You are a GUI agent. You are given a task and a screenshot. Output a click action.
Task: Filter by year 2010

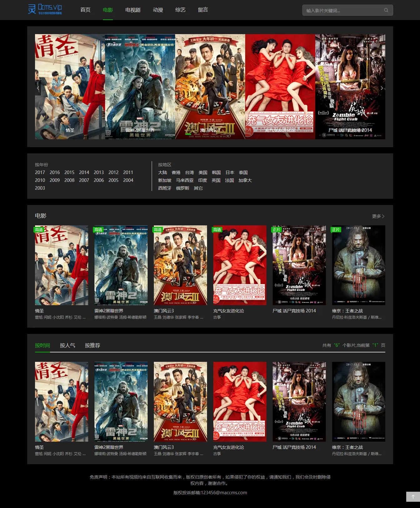click(x=40, y=180)
